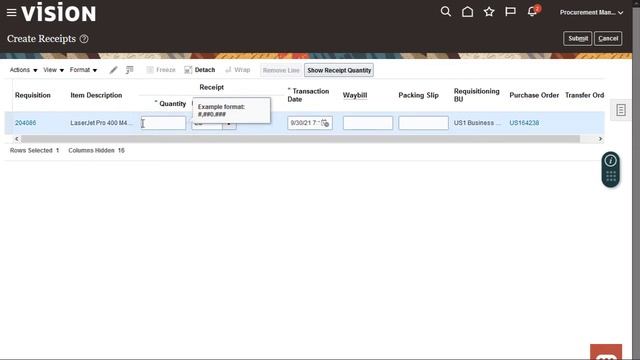This screenshot has width=640, height=360.
Task: Click the Rows Selected 1 text
Action: coord(35,150)
